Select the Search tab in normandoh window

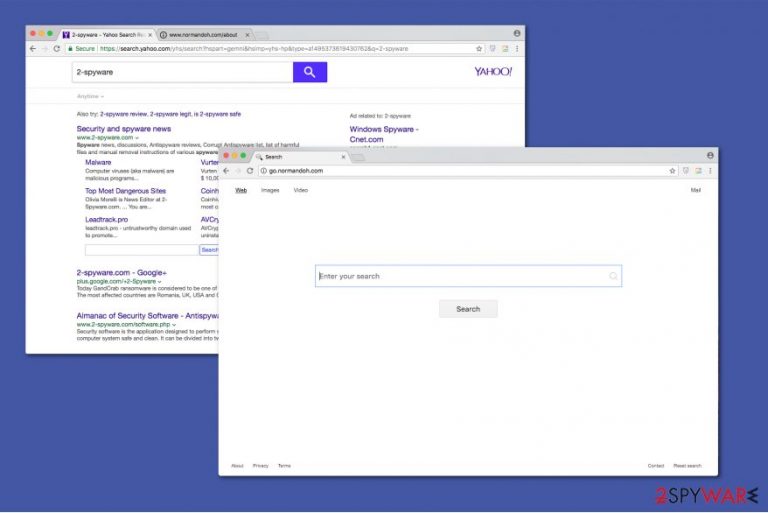click(x=300, y=157)
